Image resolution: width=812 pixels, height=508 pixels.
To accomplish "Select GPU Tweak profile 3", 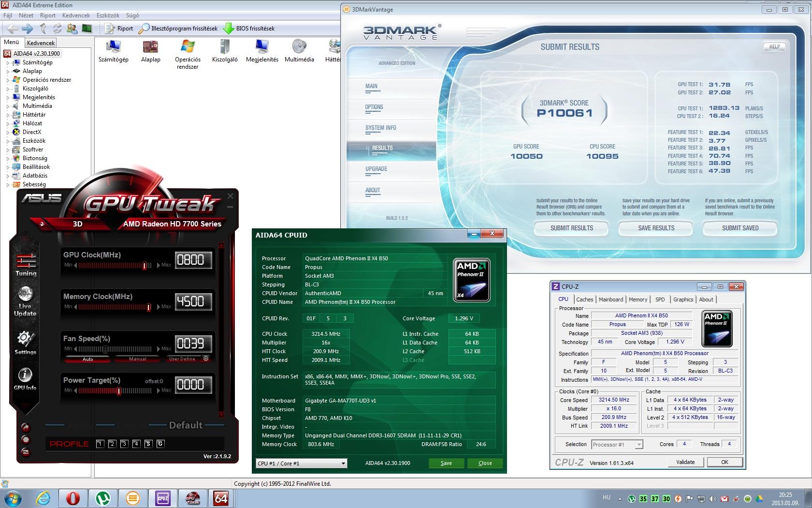I will [x=124, y=444].
